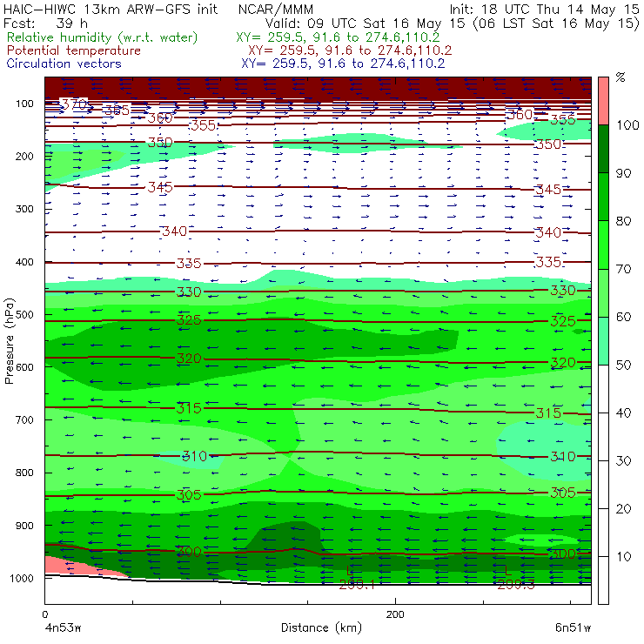The width and height of the screenshot is (644, 644).
Task: Click the '60' colorbar label
Action: tap(623, 317)
